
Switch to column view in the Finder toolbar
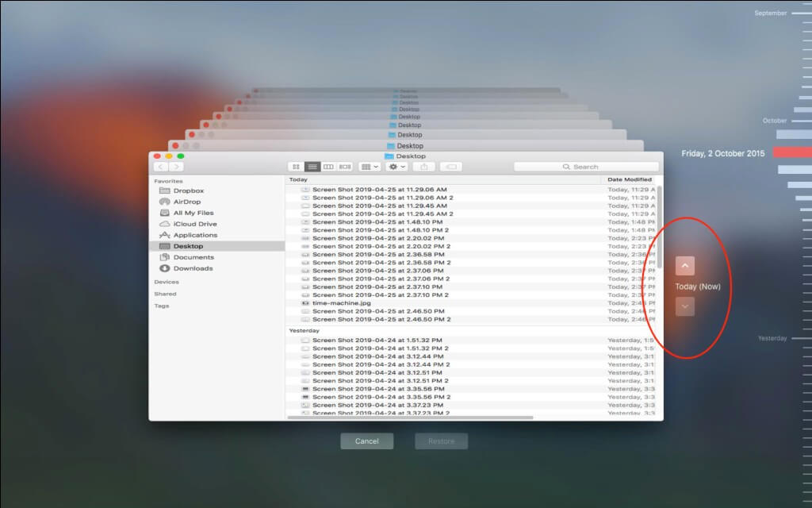tap(328, 167)
